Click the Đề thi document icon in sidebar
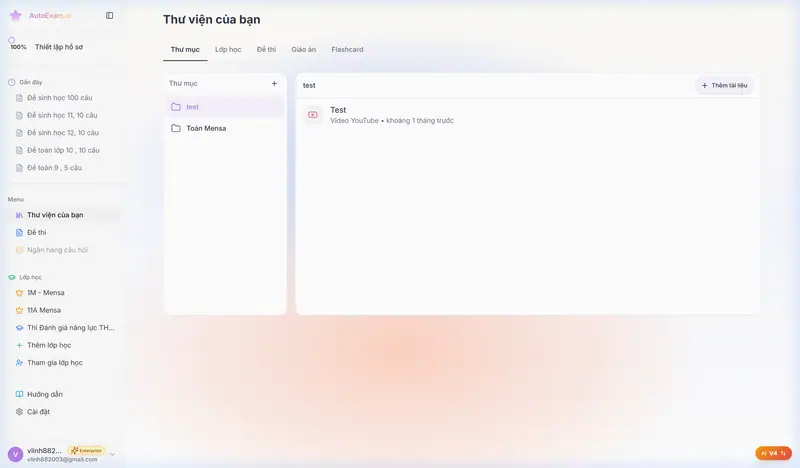Image resolution: width=800 pixels, height=468 pixels. click(x=19, y=233)
